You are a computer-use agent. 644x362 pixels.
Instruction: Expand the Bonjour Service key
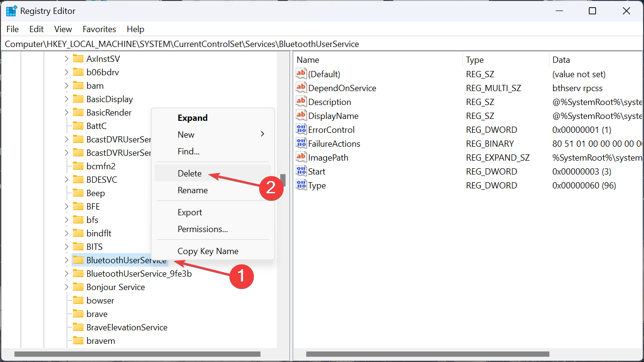pyautogui.click(x=66, y=287)
